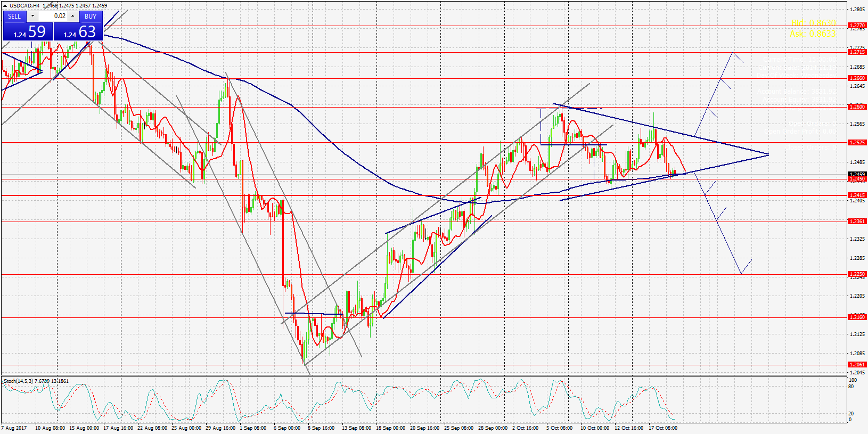Click the yellow Bid: 0.8630 text
Viewport: 868px width, 434px height.
point(813,23)
